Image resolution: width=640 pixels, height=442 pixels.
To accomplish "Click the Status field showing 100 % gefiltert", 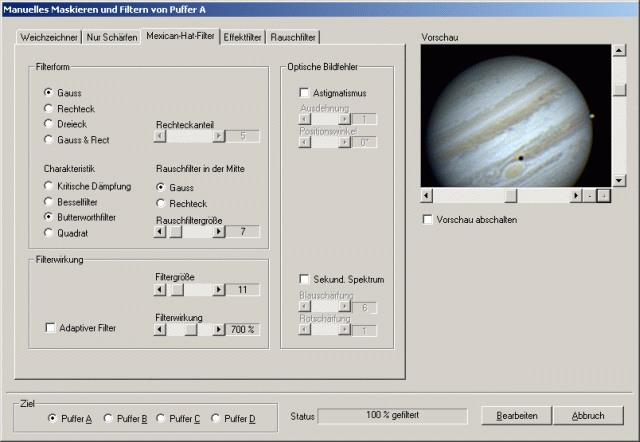I will tap(393, 416).
